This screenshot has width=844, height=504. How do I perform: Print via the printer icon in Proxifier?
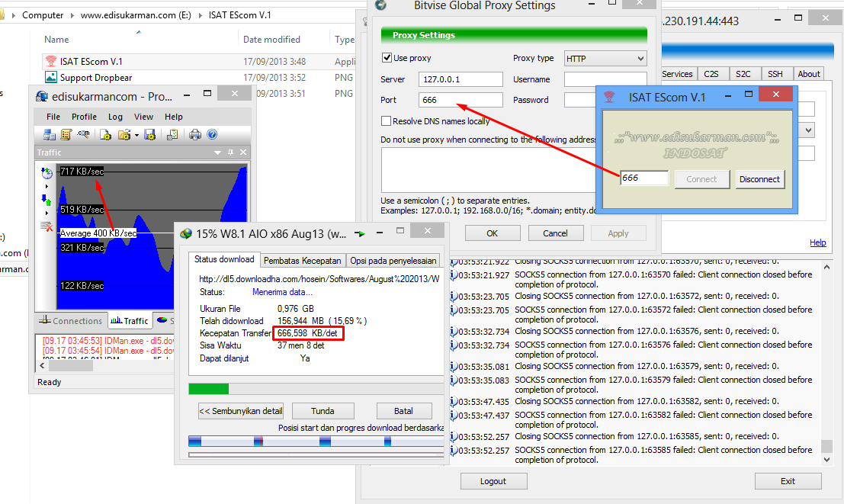tap(195, 135)
